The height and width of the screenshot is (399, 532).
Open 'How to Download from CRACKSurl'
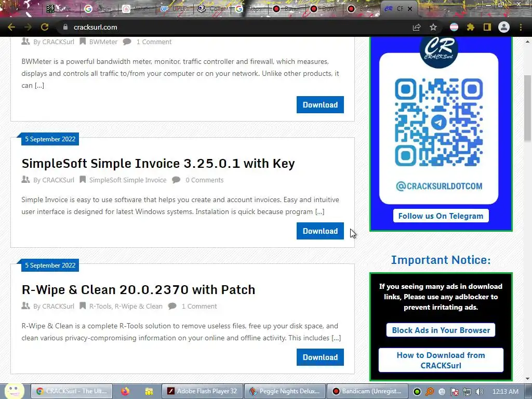coord(441,360)
